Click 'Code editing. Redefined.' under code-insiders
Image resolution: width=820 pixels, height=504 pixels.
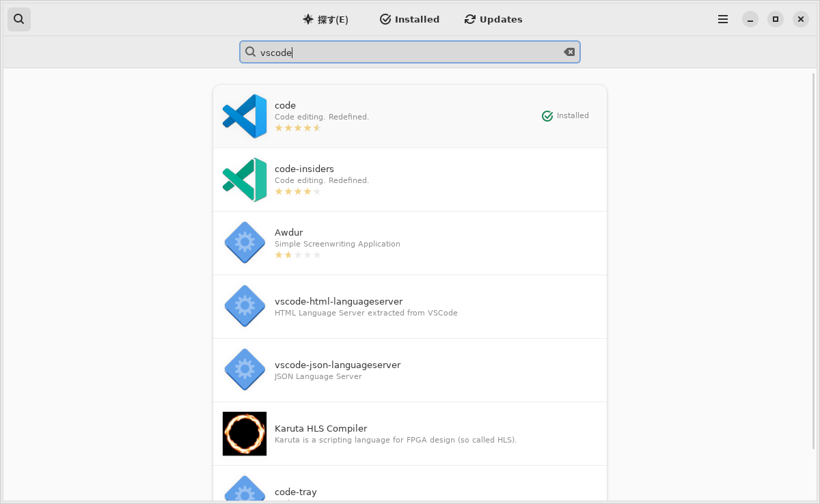(322, 180)
